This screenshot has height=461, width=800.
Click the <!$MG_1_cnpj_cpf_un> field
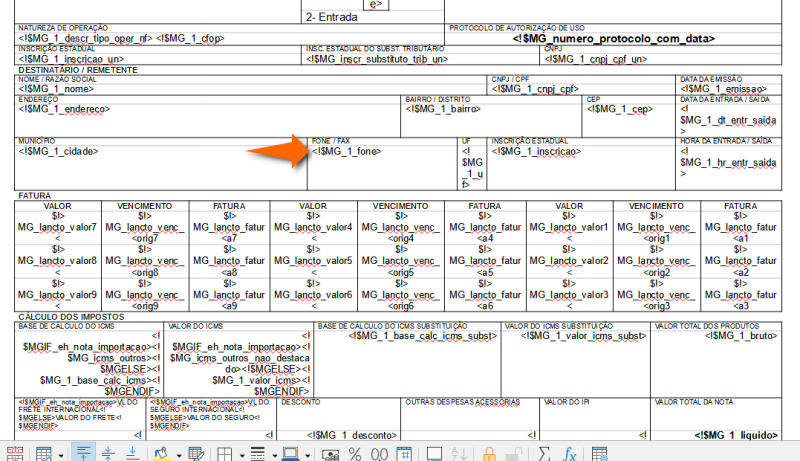click(x=596, y=59)
